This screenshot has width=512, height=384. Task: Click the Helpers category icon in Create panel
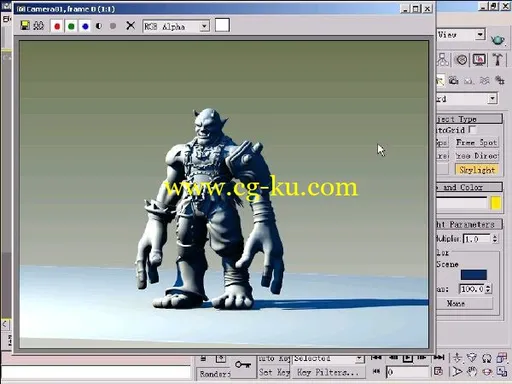469,80
